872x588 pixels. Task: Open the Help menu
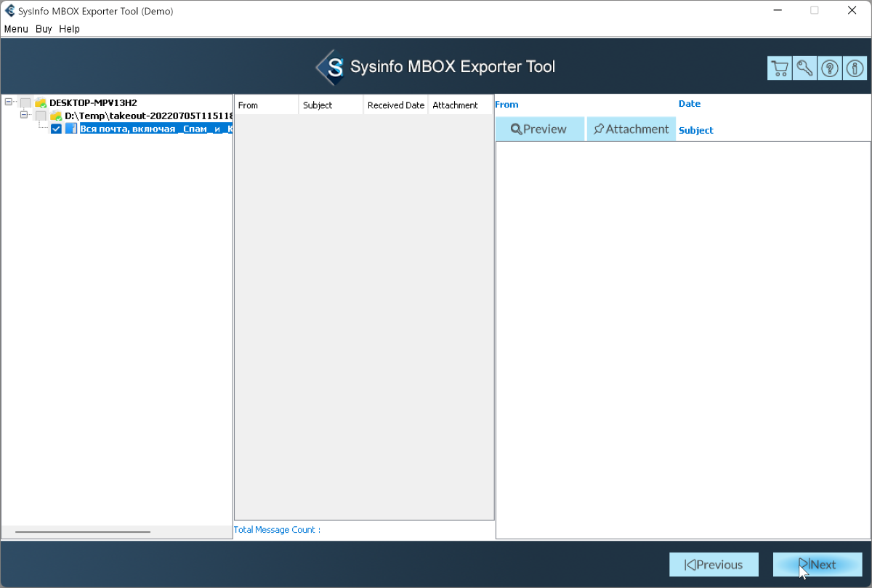pos(70,29)
